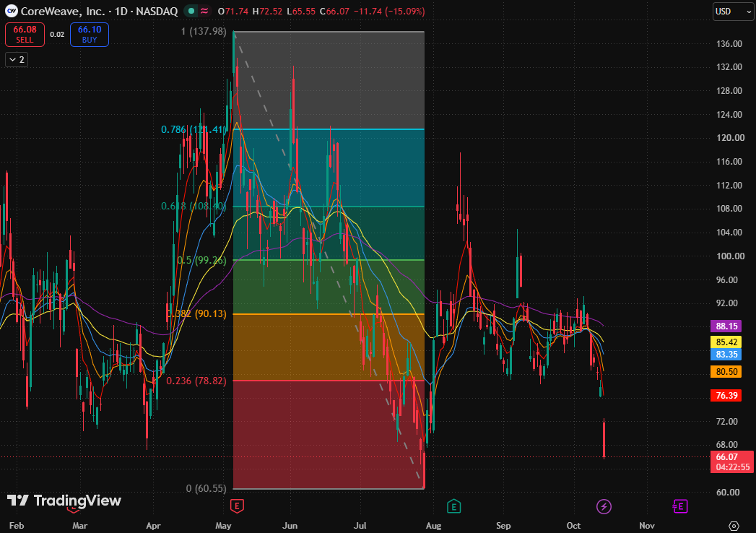This screenshot has width=756, height=533.
Task: Click the CoreWeave logo icon
Action: 11,11
